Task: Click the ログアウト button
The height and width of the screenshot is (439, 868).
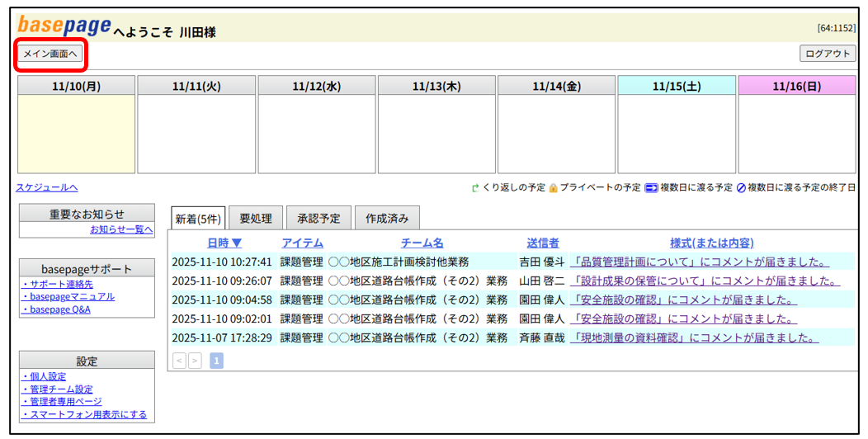Action: (827, 54)
